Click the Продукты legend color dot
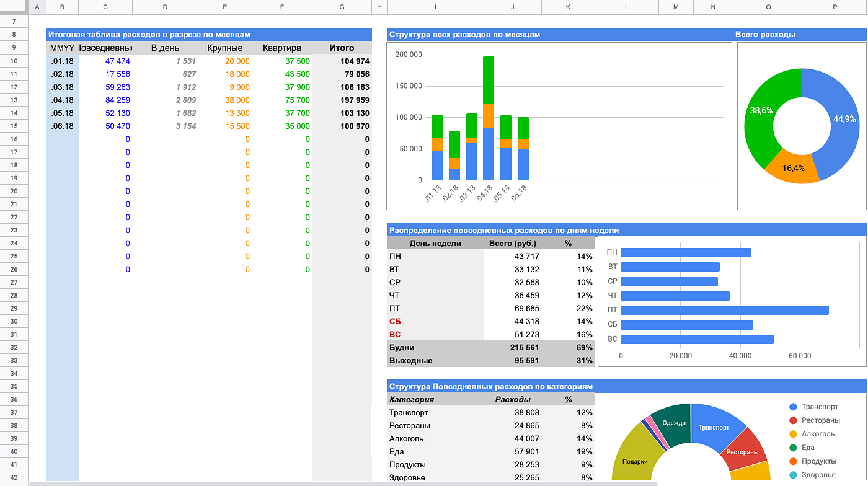 click(793, 461)
